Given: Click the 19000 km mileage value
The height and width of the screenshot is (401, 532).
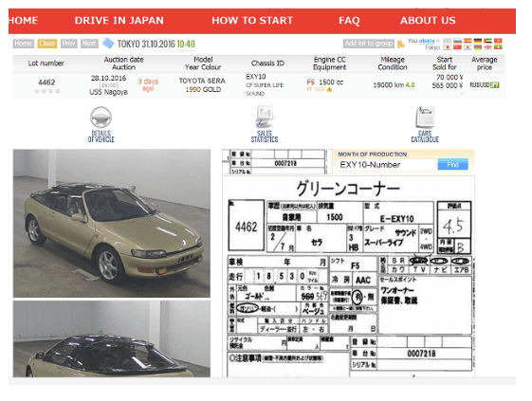Looking at the screenshot, I should (389, 85).
